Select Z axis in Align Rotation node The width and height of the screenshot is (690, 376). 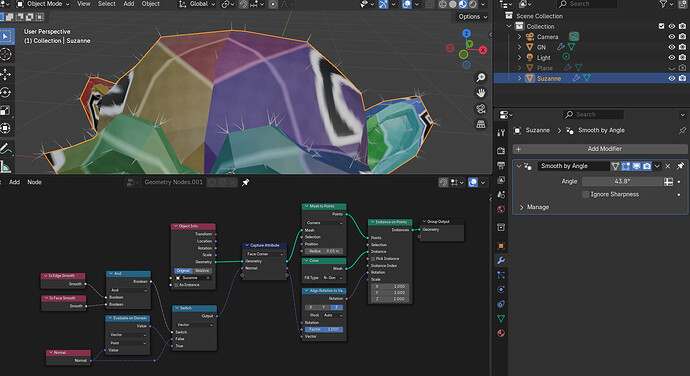click(337, 307)
